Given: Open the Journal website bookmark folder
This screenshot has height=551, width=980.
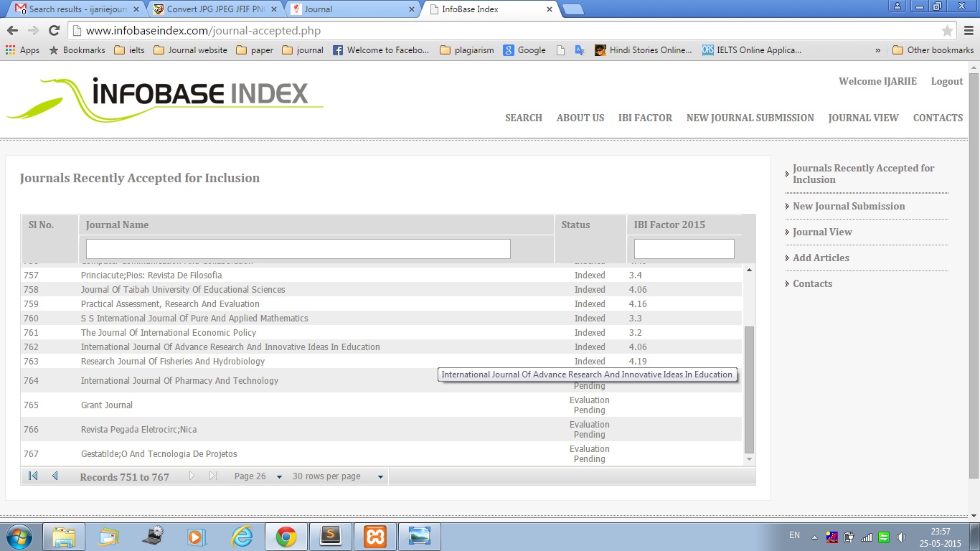Looking at the screenshot, I should pyautogui.click(x=190, y=50).
